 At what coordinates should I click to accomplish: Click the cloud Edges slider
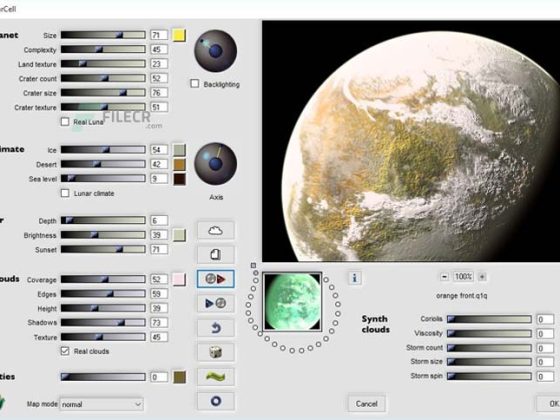[x=103, y=294]
